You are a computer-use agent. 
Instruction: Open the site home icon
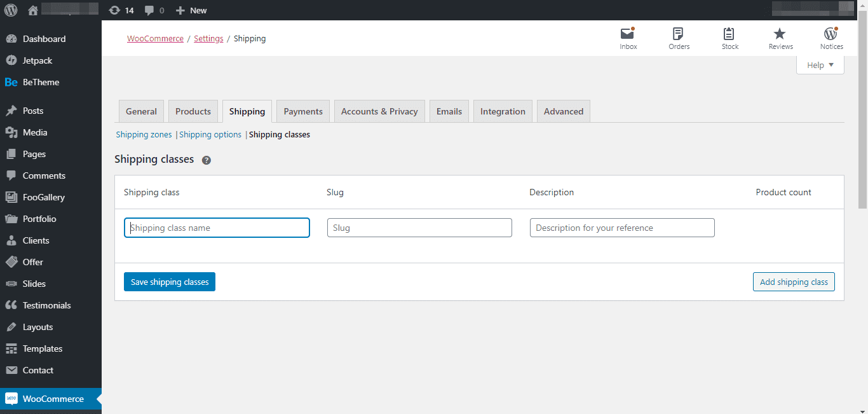click(x=33, y=10)
